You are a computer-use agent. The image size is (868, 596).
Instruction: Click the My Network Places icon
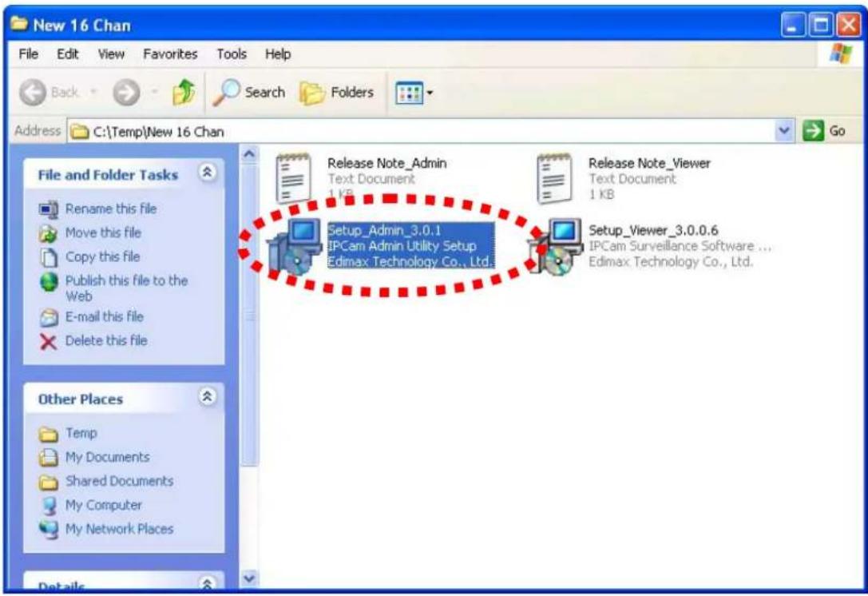tap(49, 530)
